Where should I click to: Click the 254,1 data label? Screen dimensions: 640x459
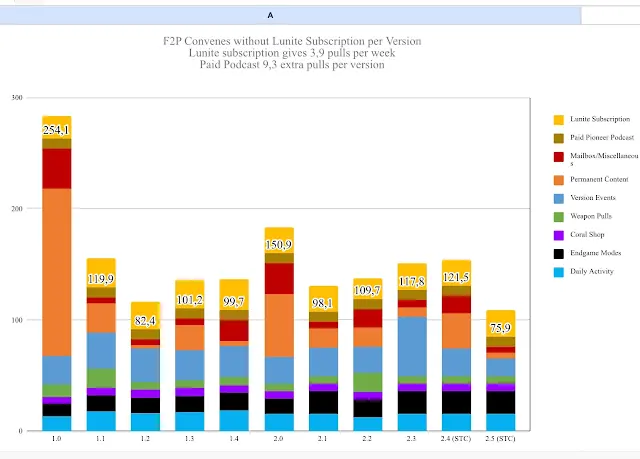tap(56, 130)
